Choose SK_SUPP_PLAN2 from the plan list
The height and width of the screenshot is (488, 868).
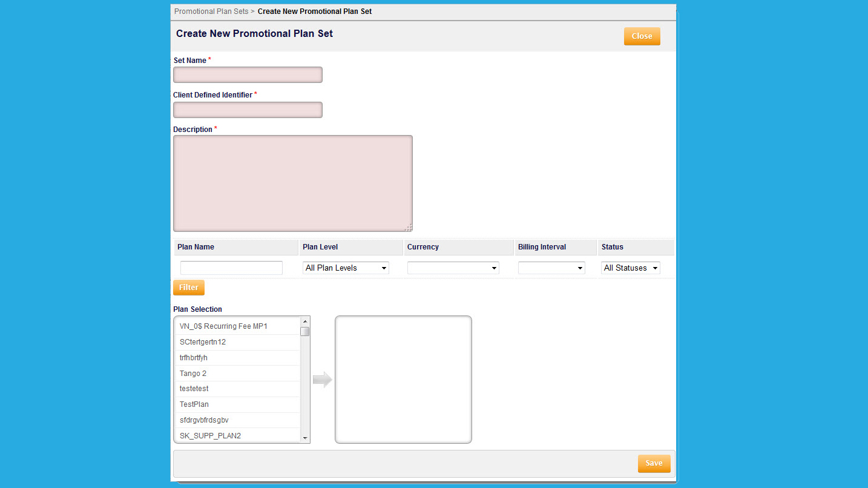tap(237, 436)
